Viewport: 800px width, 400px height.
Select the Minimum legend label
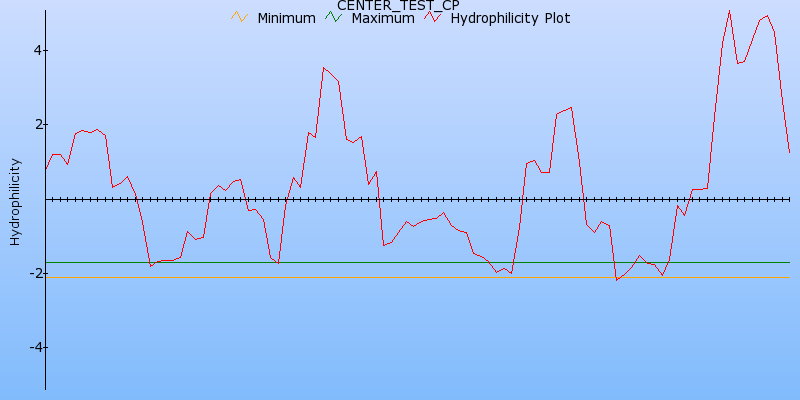pos(286,18)
